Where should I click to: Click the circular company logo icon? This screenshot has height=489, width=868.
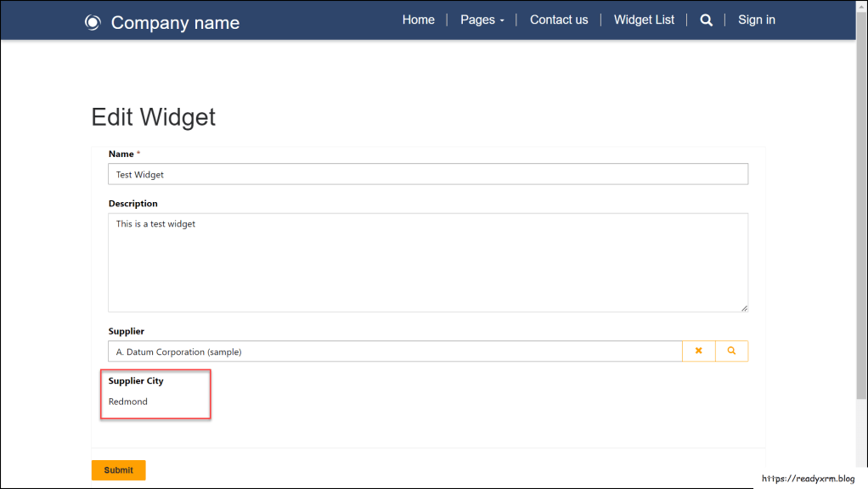tap(93, 22)
